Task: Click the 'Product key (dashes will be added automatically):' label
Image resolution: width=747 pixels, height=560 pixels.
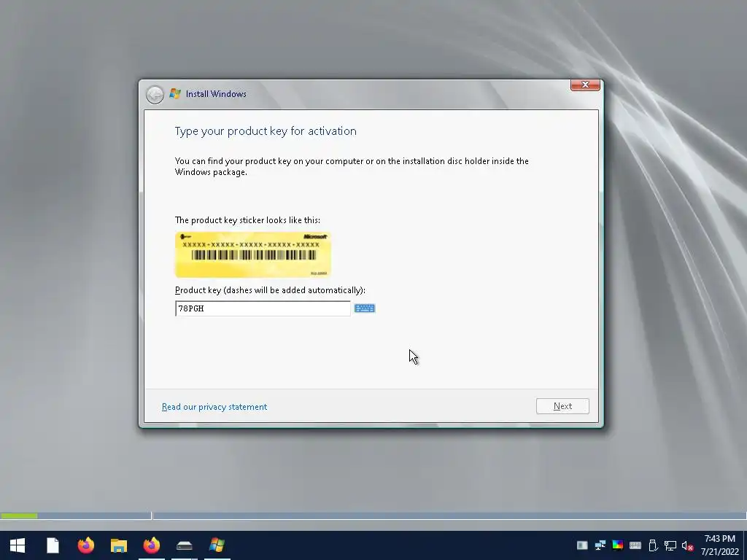Action: pyautogui.click(x=270, y=290)
